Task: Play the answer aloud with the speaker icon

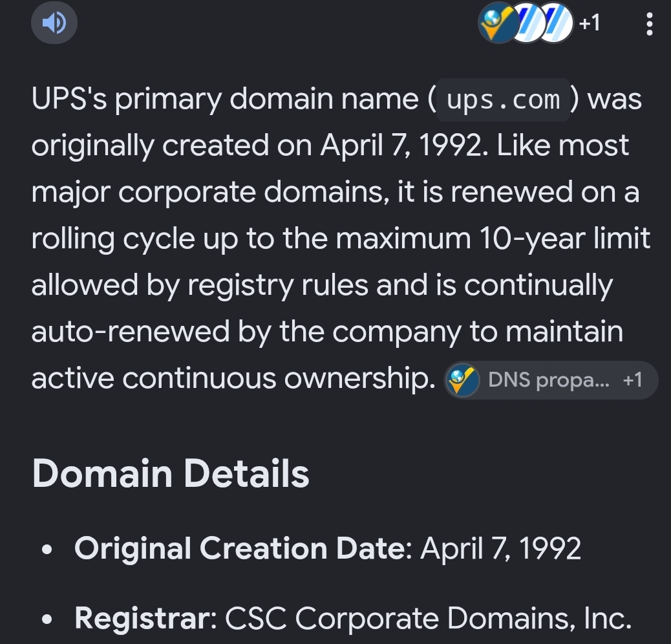Action: point(54,22)
